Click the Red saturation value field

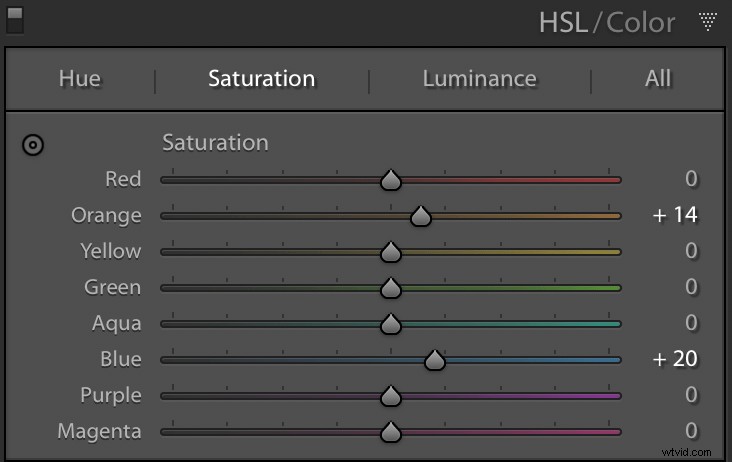coord(691,179)
